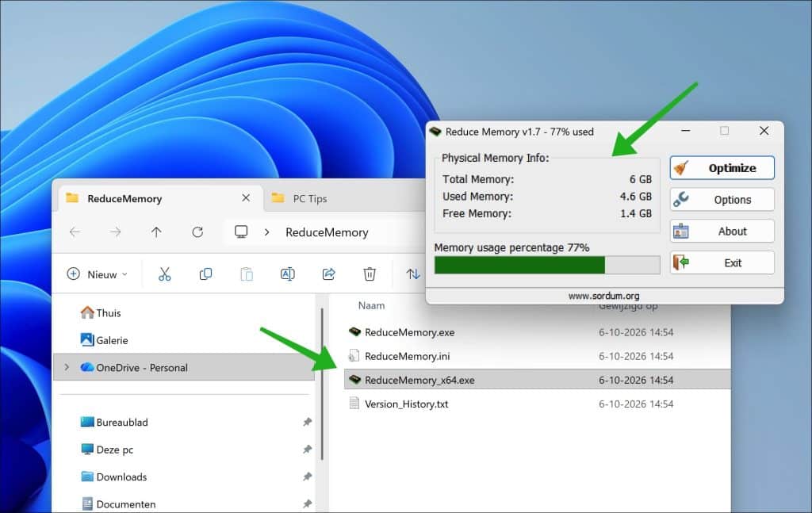Click the Free Memory value 1.4 GB
The image size is (812, 513).
coord(636,213)
